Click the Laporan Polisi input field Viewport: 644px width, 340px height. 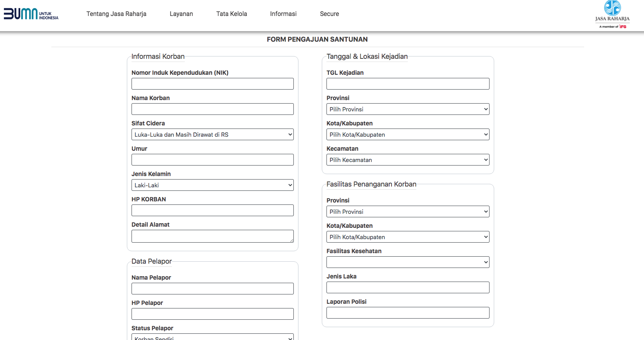click(408, 313)
